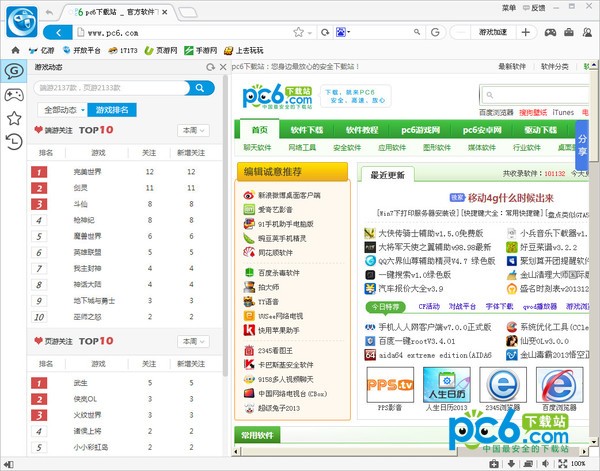600x471 pixels.
Task: Click the gamepad icon in the sidebar
Action: coord(13,94)
